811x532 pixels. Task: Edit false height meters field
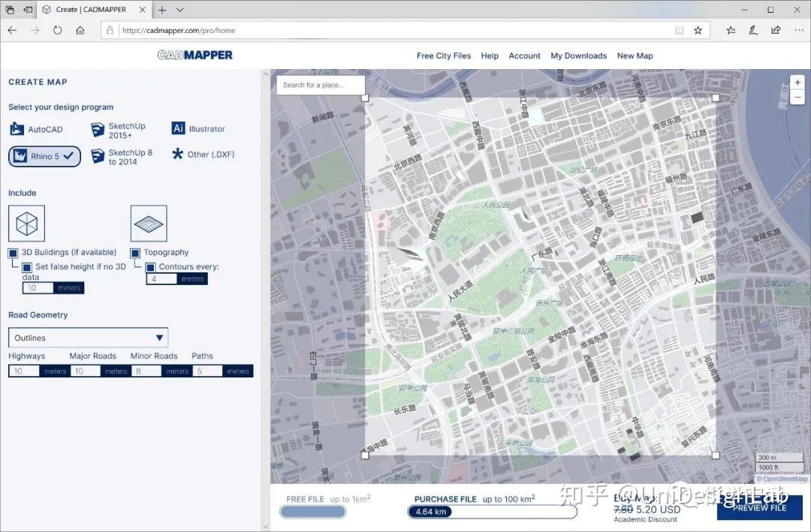point(38,288)
